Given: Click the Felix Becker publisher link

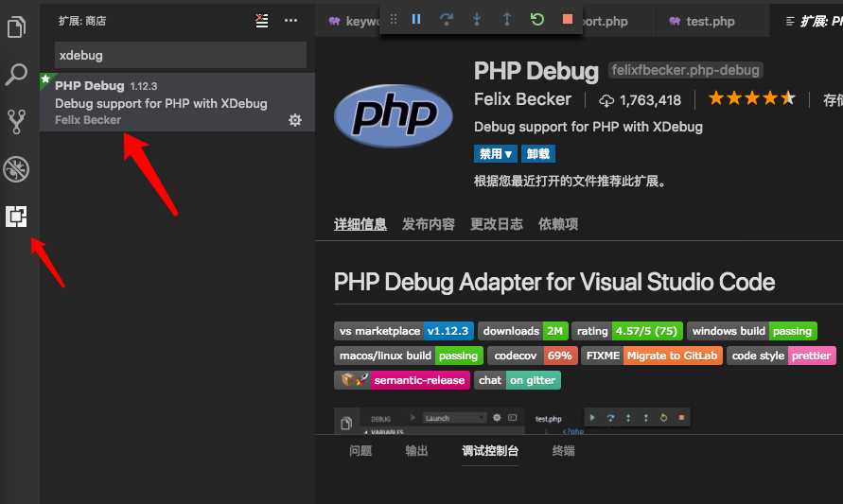Looking at the screenshot, I should click(x=522, y=99).
